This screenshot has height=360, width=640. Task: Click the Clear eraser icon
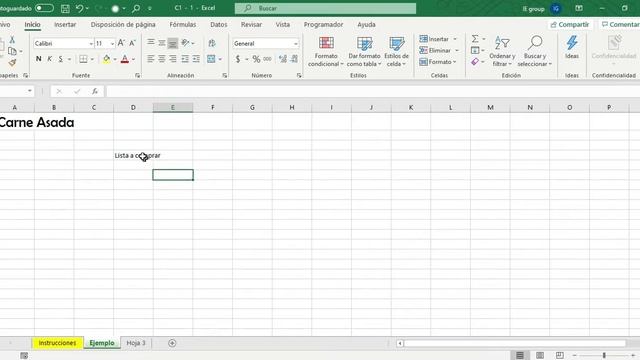[475, 62]
